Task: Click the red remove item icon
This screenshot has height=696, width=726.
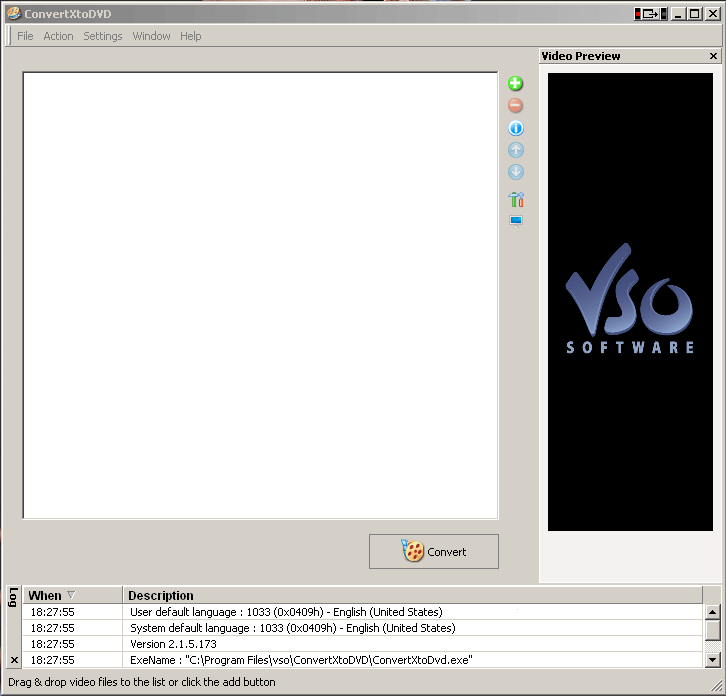Action: tap(515, 106)
